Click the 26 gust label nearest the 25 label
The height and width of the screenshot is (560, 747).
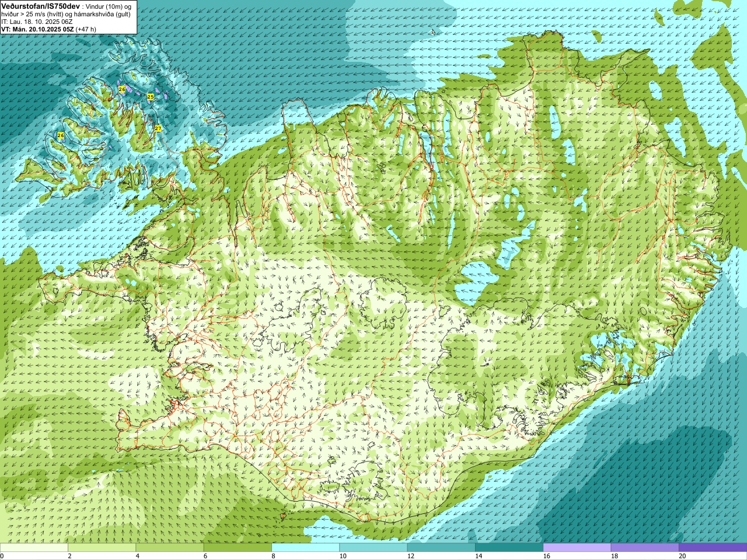coord(121,89)
